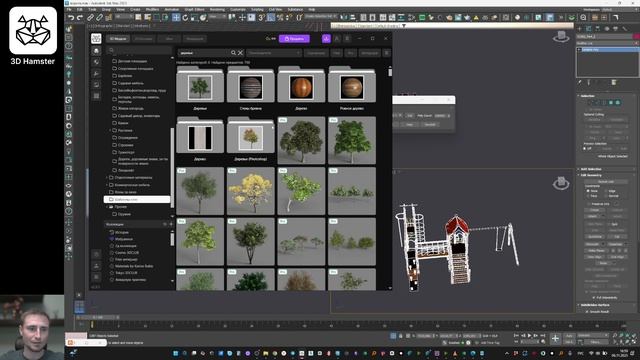Open the Modifiers menu

click(152, 9)
